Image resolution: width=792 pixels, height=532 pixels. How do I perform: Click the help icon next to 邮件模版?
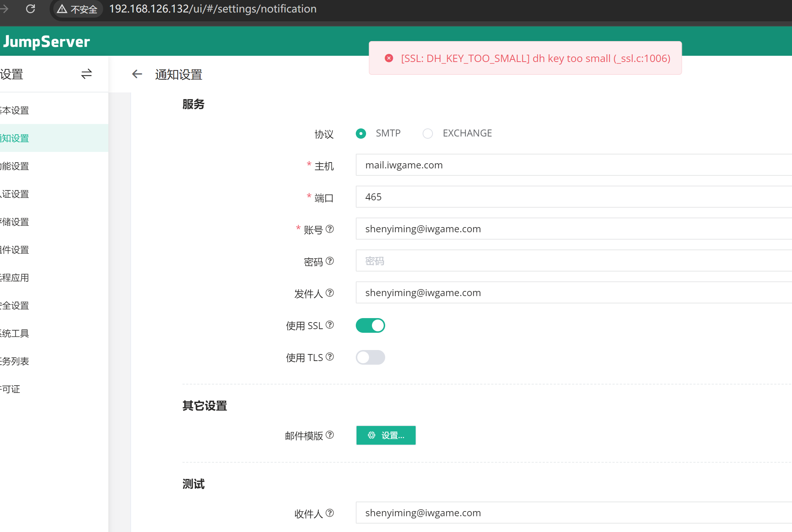click(330, 435)
